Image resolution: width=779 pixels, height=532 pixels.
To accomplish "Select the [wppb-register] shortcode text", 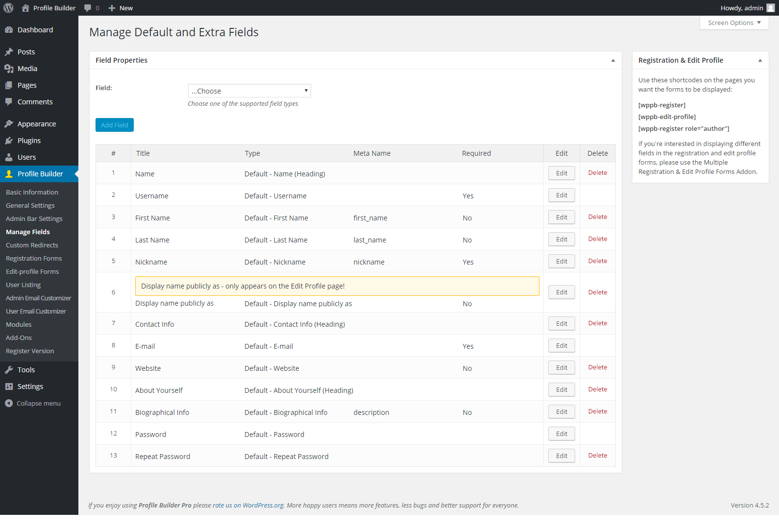I will pyautogui.click(x=662, y=105).
